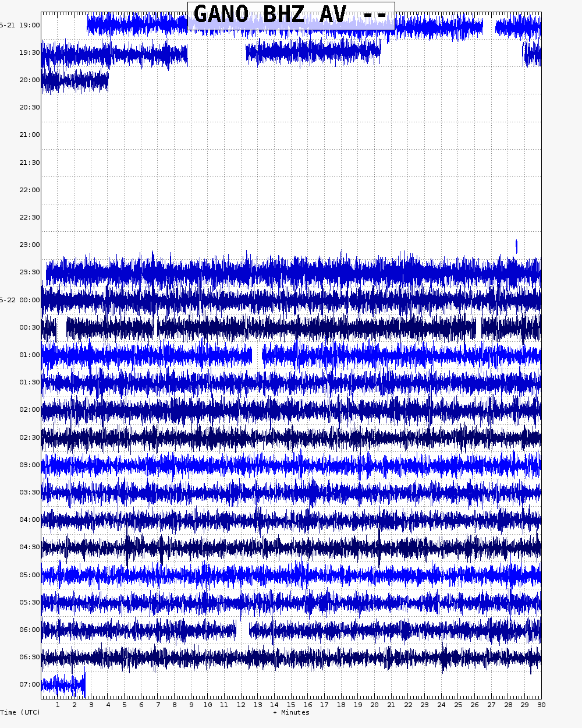
Task: Click the 21:00 time label
Action: tap(29, 135)
